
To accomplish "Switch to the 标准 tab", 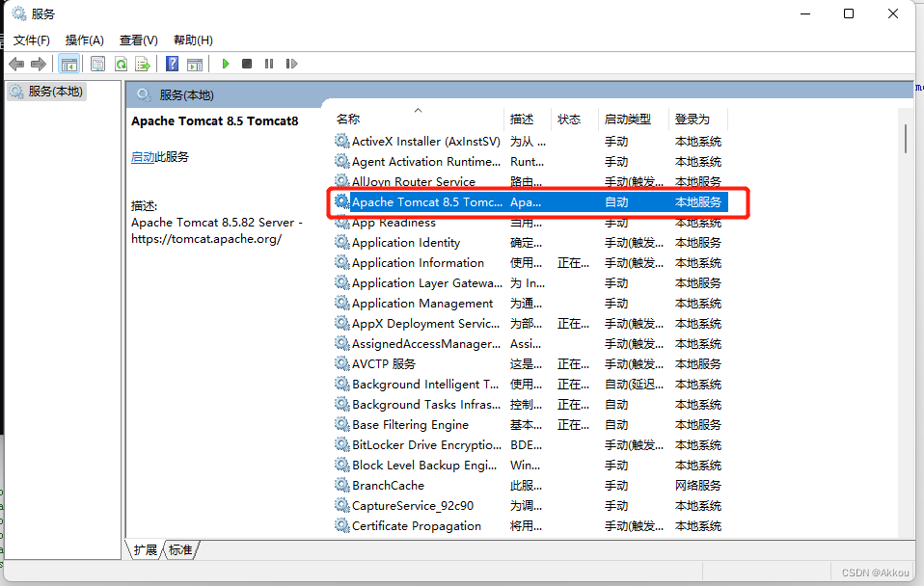I will tap(179, 549).
